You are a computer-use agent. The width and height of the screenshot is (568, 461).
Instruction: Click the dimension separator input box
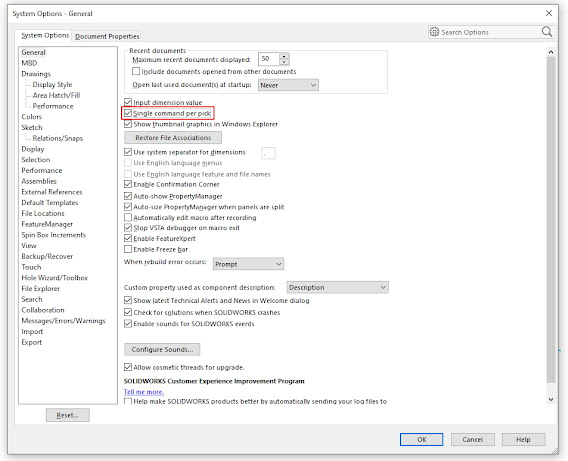(x=268, y=153)
